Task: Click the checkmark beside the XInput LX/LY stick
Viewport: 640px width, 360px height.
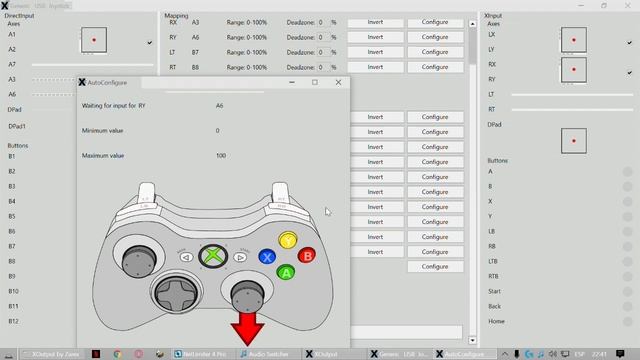Action: click(629, 42)
